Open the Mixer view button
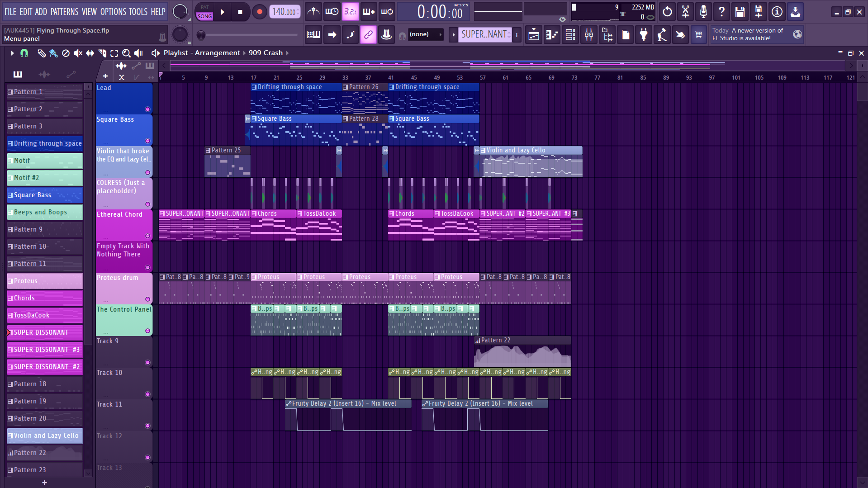 589,34
